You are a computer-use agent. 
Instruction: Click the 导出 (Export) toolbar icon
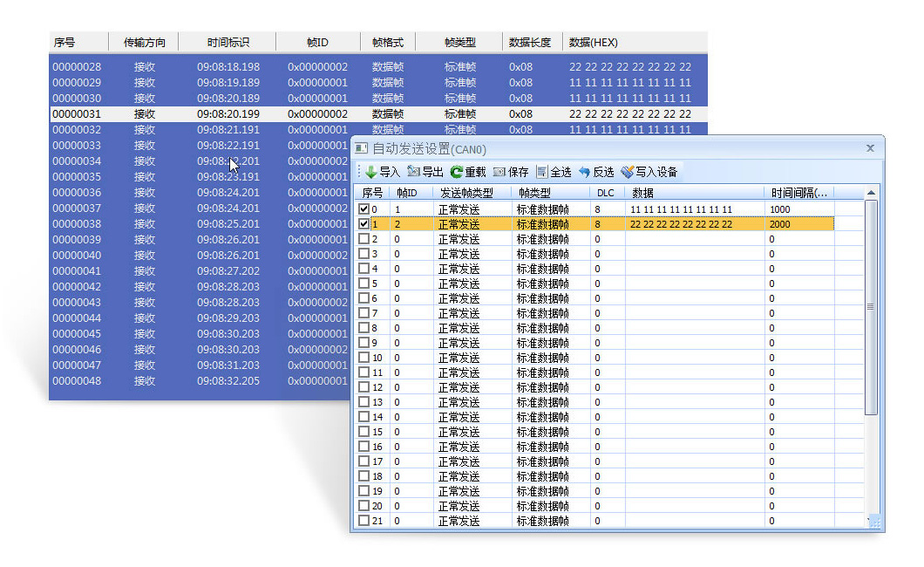(x=414, y=172)
